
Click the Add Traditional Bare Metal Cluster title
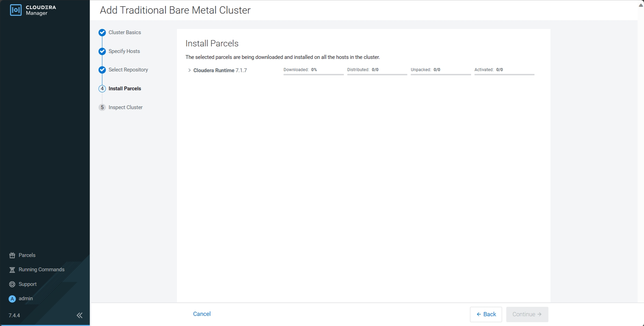(x=175, y=10)
